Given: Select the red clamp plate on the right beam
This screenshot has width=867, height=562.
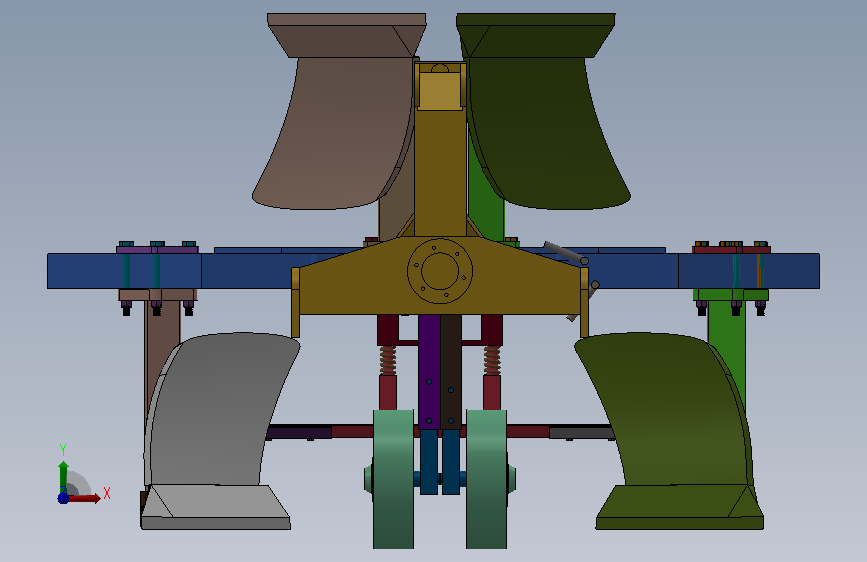Looking at the screenshot, I should 731,250.
